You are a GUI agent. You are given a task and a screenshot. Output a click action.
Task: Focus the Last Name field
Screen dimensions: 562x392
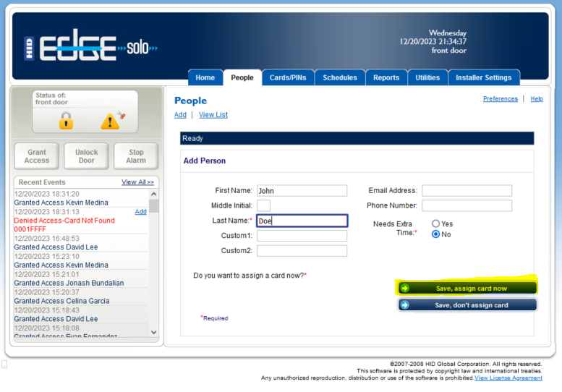coord(302,221)
